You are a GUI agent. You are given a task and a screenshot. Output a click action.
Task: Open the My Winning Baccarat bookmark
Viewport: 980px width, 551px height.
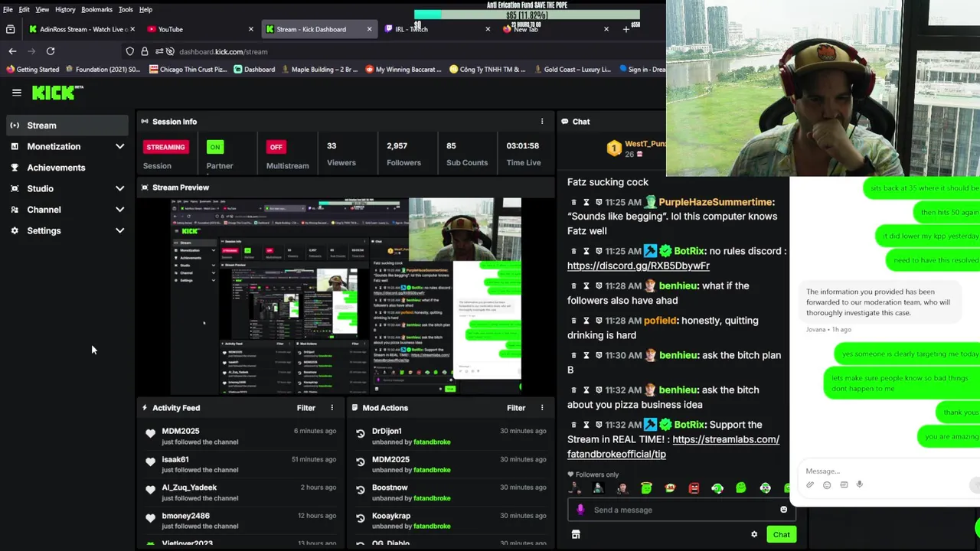click(403, 69)
